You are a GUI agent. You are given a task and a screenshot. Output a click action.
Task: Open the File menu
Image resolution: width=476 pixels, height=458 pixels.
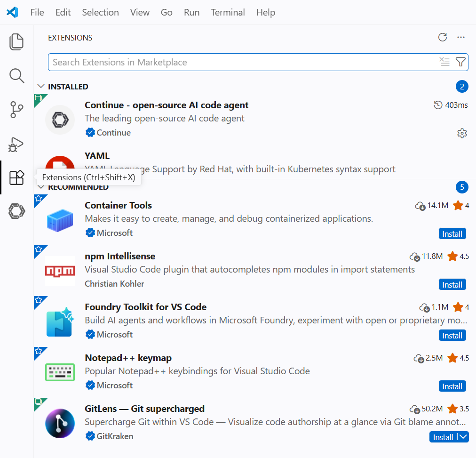point(37,12)
